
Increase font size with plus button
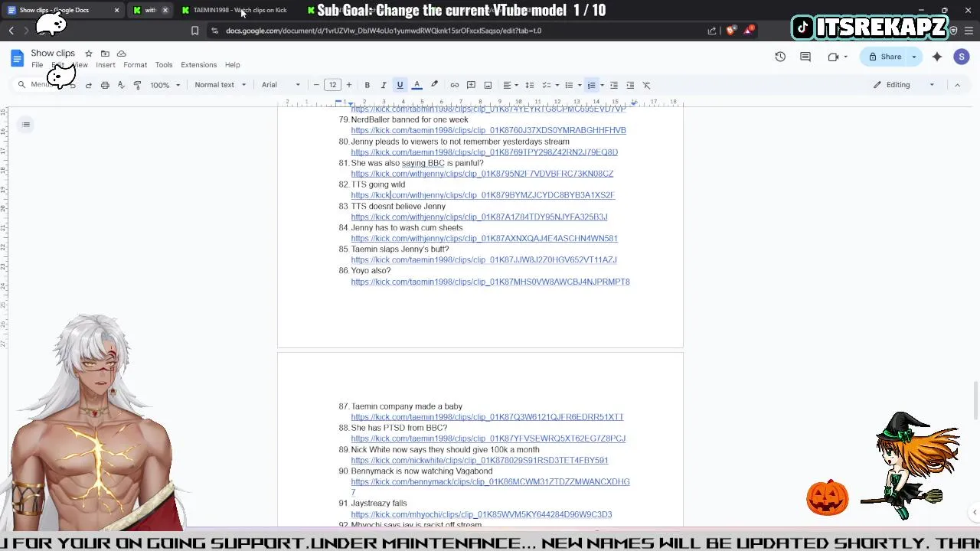(x=348, y=85)
